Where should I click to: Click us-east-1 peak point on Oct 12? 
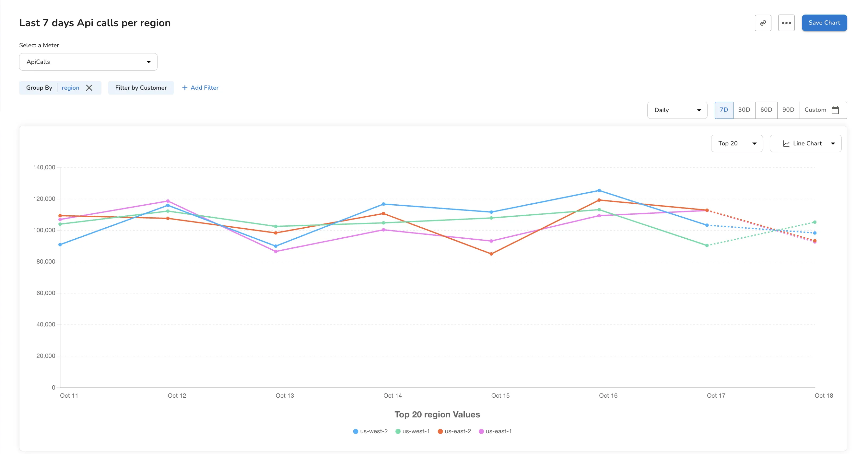(168, 201)
